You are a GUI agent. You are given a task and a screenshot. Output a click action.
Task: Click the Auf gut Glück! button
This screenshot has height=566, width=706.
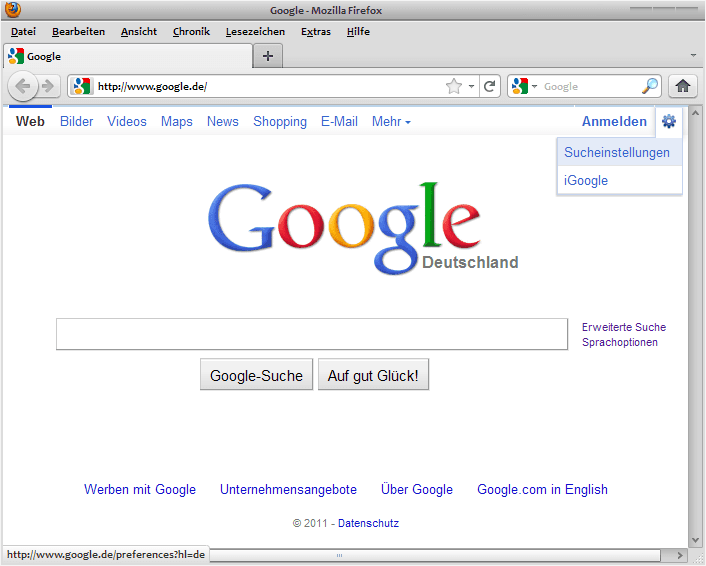click(373, 375)
